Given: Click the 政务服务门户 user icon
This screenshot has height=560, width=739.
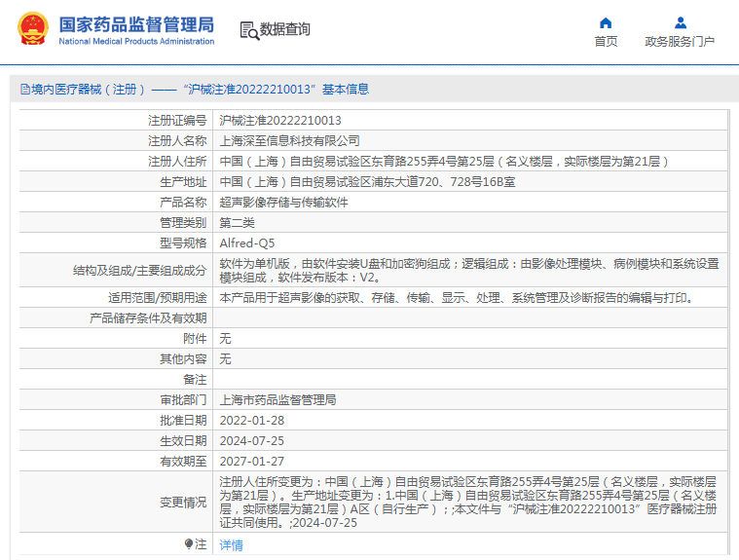Looking at the screenshot, I should tap(680, 22).
